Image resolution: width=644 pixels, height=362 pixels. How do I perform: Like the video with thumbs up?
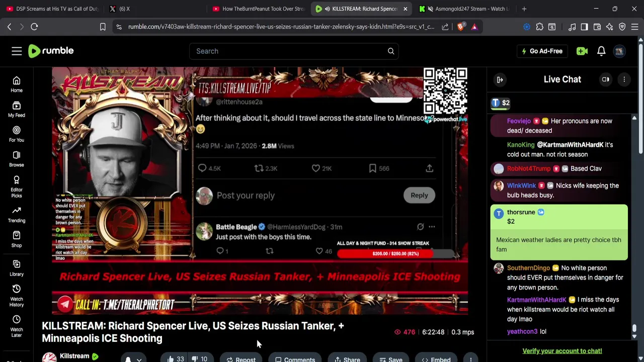(x=176, y=358)
